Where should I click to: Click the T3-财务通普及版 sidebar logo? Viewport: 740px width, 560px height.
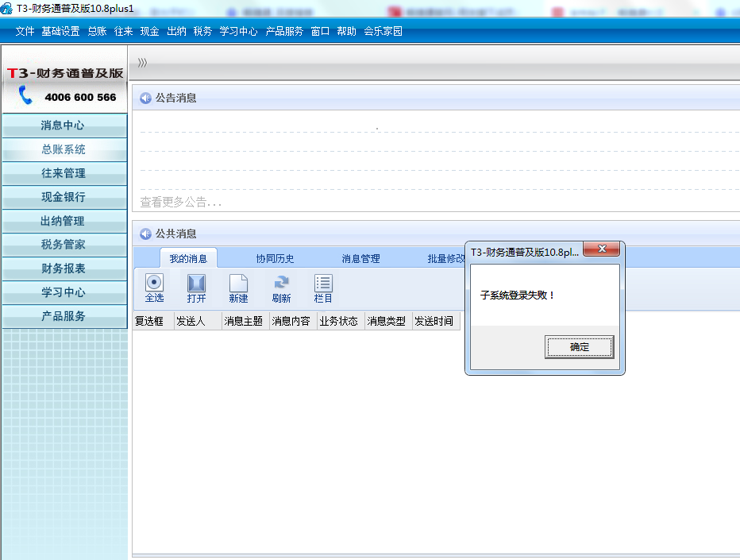[64, 73]
